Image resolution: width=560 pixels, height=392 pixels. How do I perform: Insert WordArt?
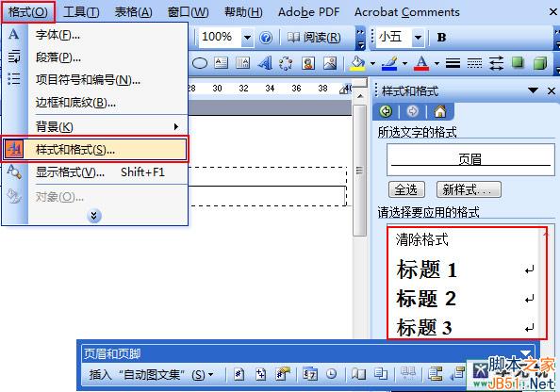click(x=265, y=63)
